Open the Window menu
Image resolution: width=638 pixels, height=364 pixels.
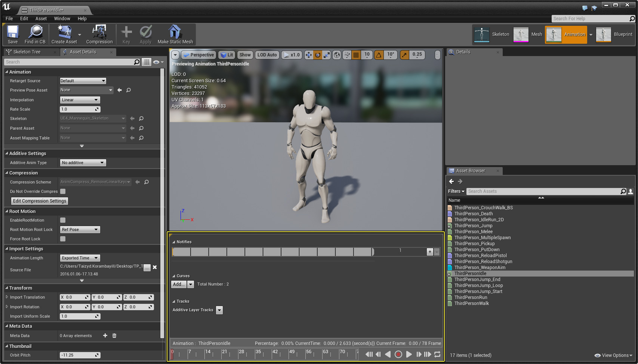coord(62,18)
